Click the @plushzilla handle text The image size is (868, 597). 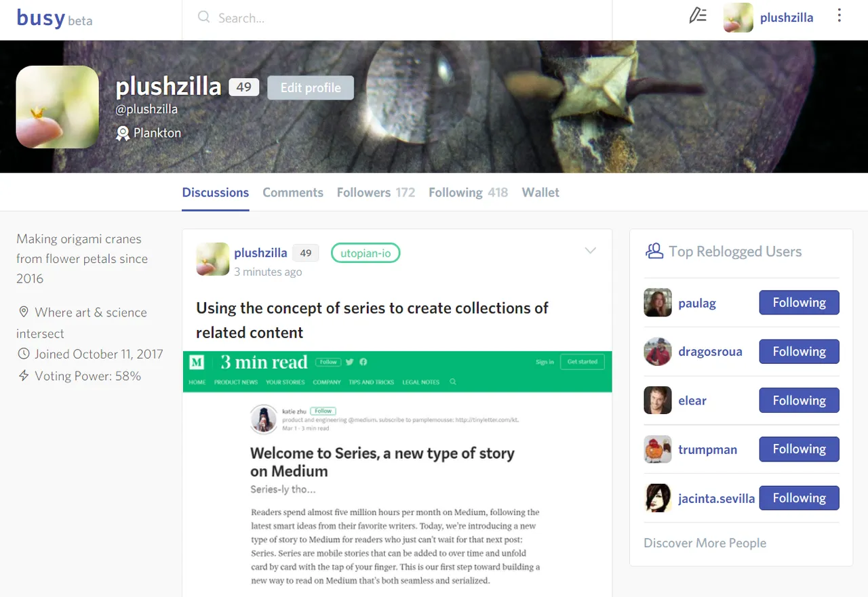146,109
